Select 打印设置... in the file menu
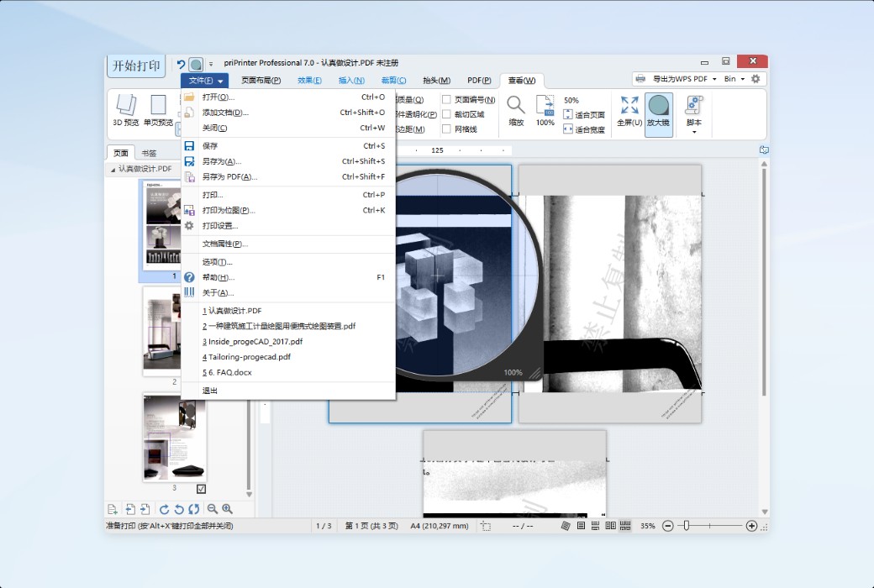The height and width of the screenshot is (588, 874). click(289, 226)
